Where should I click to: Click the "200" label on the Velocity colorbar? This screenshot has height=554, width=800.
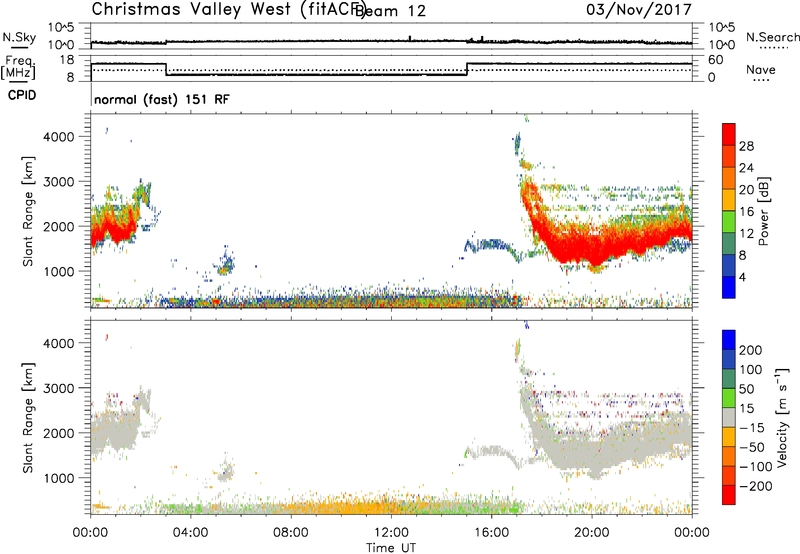pyautogui.click(x=751, y=350)
